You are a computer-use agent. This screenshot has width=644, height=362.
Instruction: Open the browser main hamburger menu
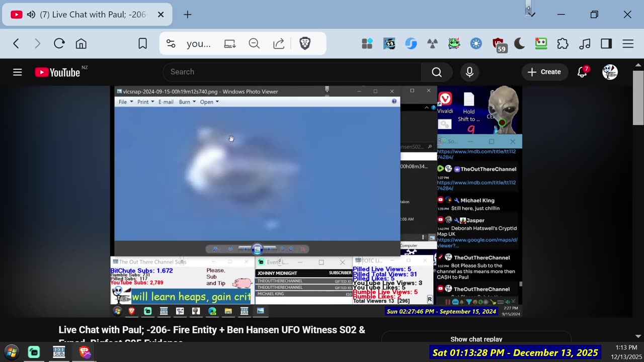click(628, 44)
